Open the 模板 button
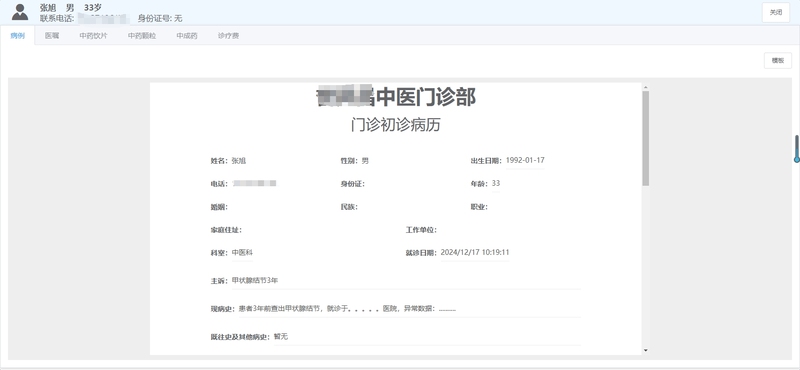 click(778, 60)
